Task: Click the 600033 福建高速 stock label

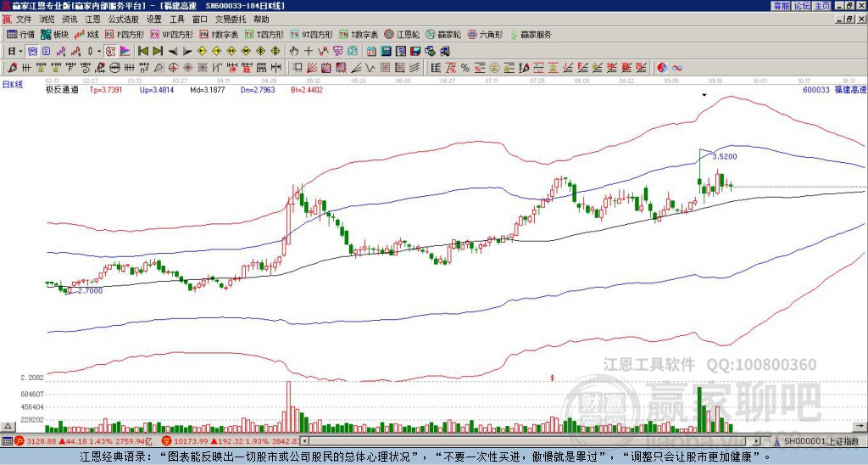Action: click(834, 89)
